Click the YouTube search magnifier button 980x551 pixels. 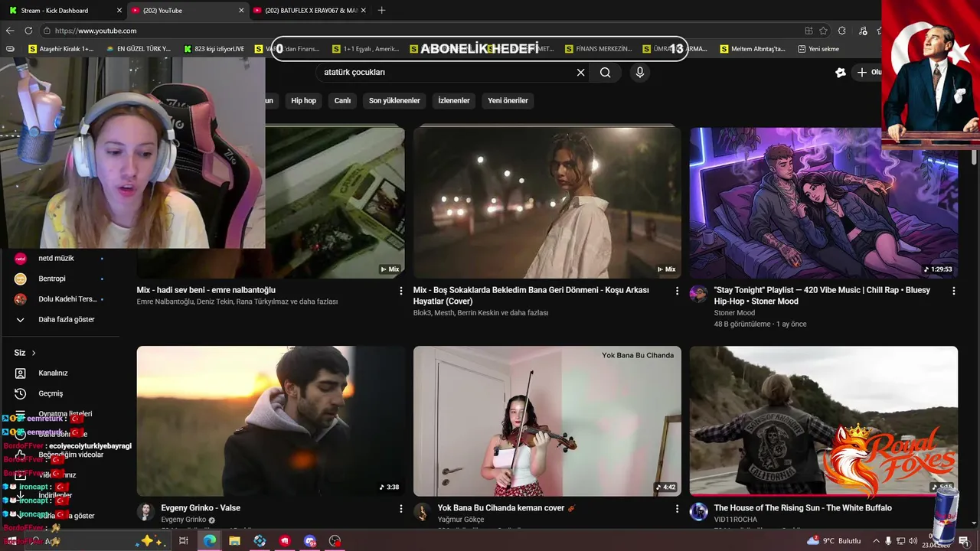click(606, 73)
